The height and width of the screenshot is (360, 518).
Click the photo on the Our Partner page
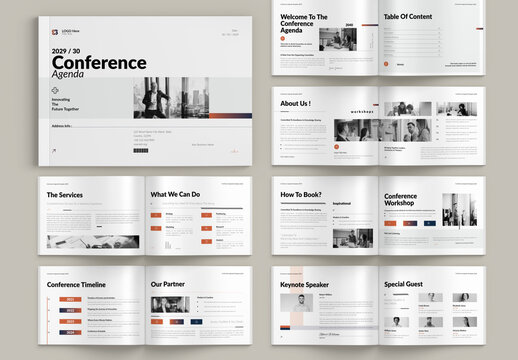click(170, 304)
